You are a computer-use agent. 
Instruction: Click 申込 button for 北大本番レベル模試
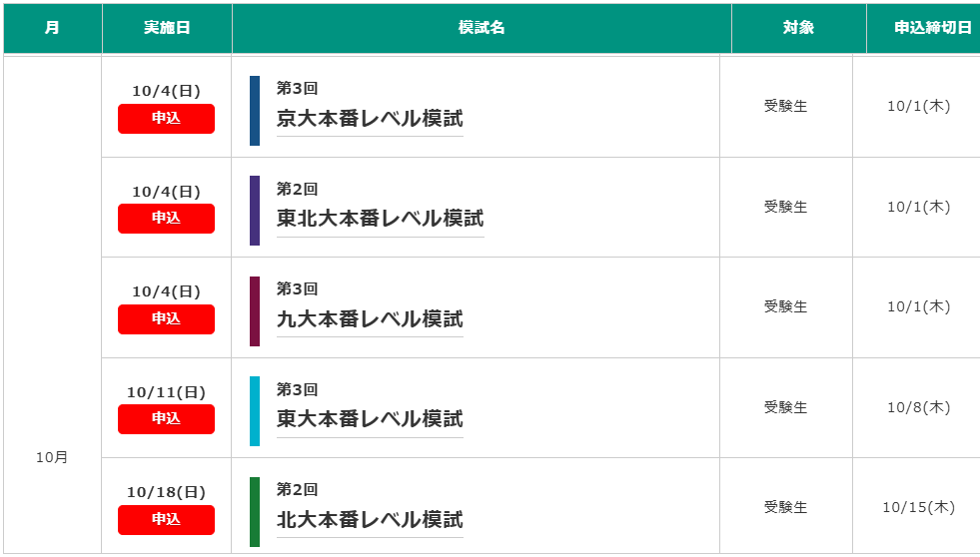pos(166,519)
